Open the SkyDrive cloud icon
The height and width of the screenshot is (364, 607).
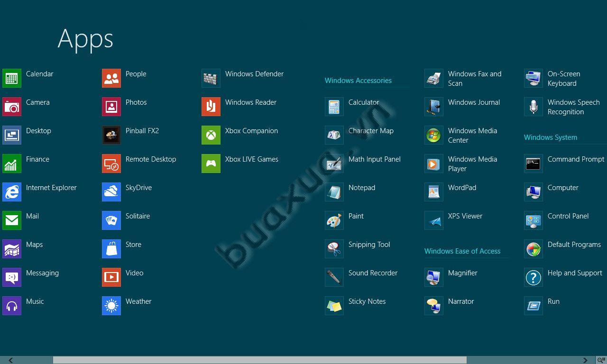pyautogui.click(x=111, y=192)
